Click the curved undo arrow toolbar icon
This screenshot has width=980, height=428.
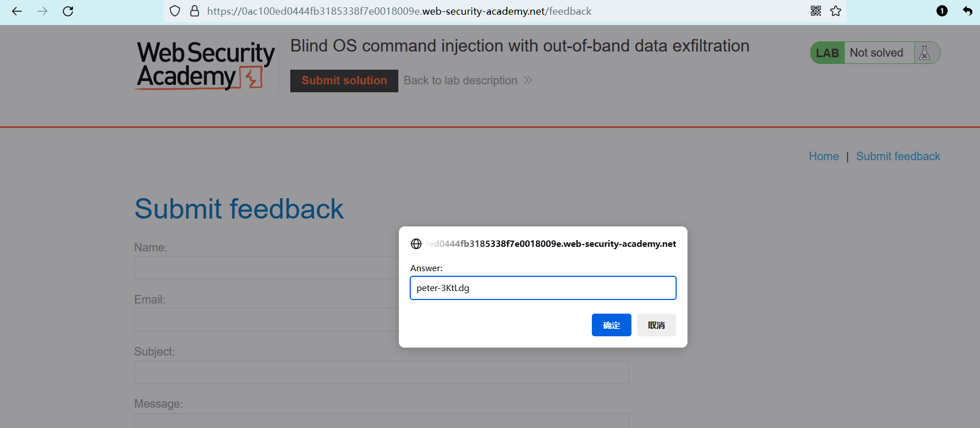pos(967,11)
